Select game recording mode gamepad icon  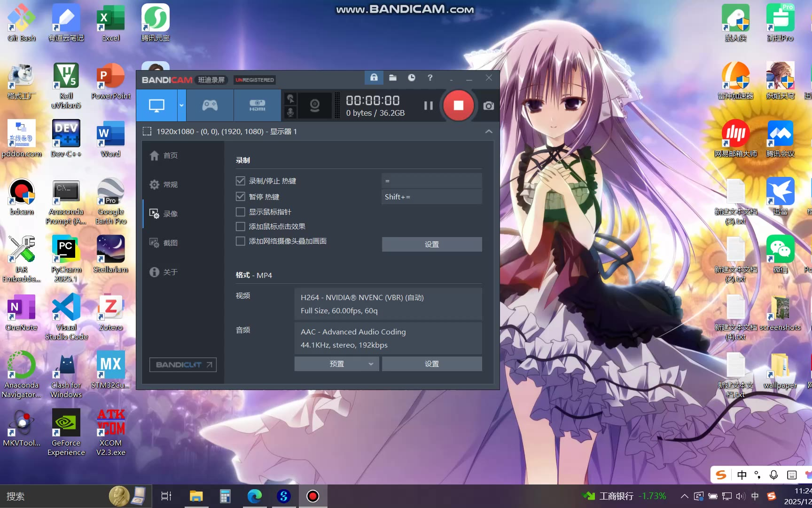pos(210,105)
